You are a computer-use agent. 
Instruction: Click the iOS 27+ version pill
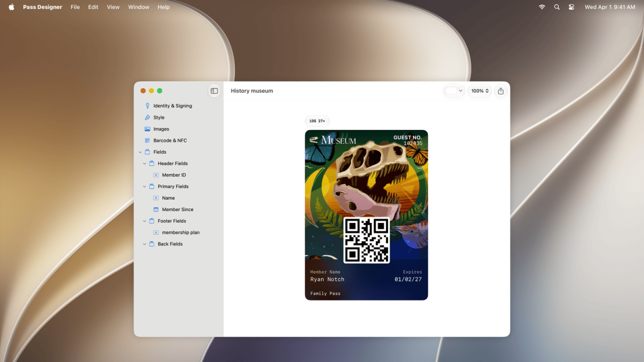[317, 121]
